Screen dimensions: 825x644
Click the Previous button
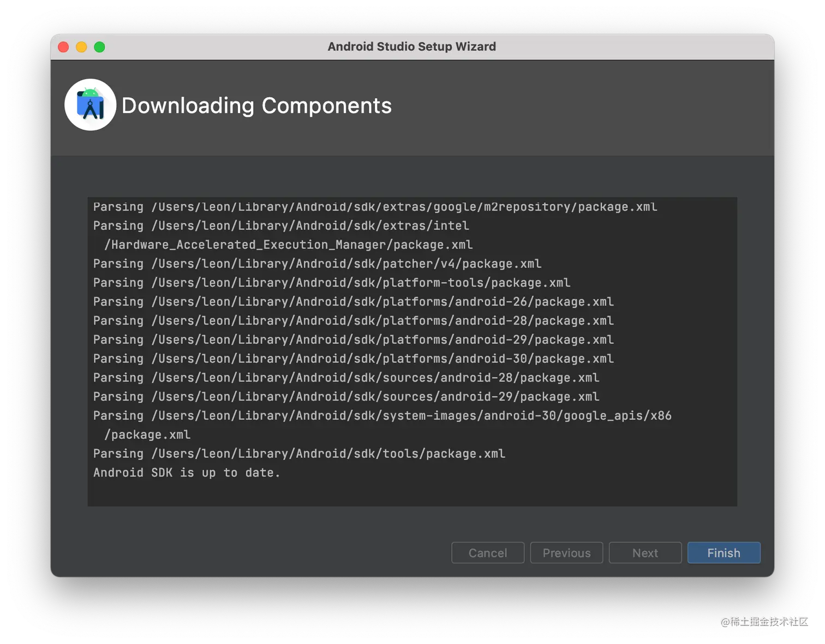tap(566, 553)
